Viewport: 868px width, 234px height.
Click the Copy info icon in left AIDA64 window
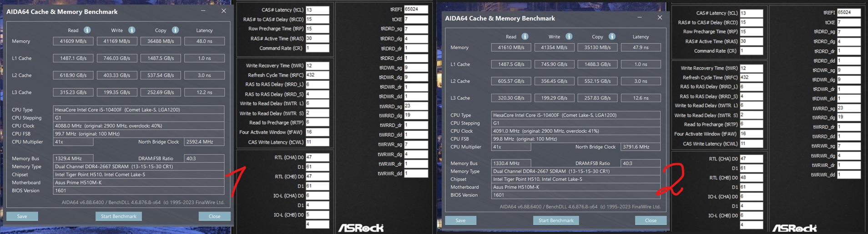(175, 30)
